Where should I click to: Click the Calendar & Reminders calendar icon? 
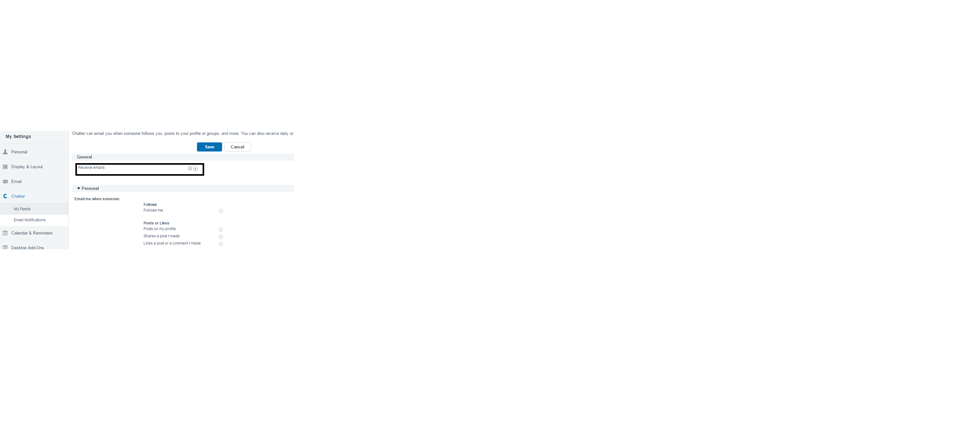pyautogui.click(x=5, y=233)
